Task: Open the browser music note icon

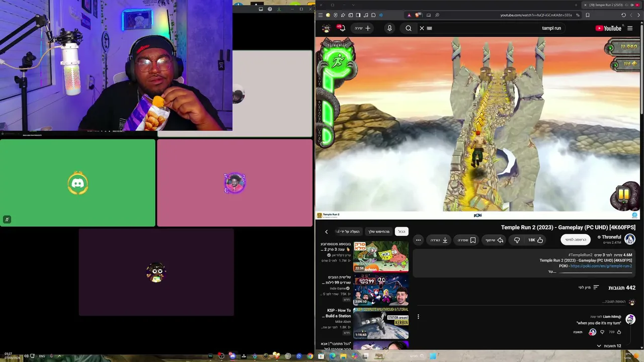Action: click(x=366, y=15)
